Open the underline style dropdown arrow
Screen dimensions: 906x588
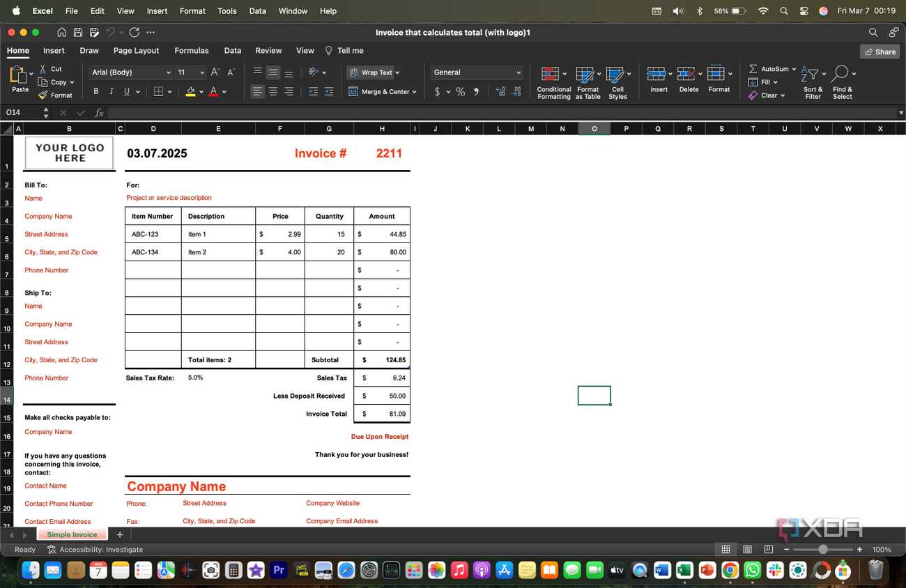(x=138, y=91)
